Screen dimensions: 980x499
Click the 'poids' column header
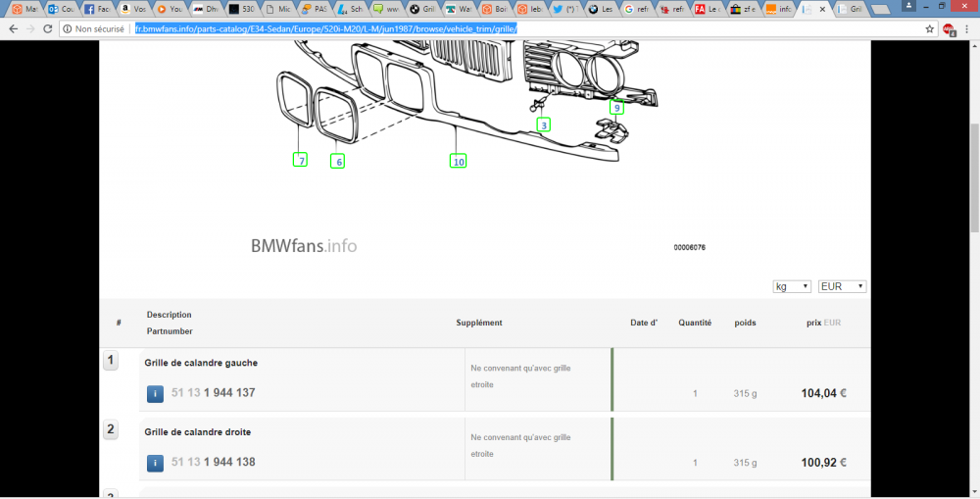[745, 323]
